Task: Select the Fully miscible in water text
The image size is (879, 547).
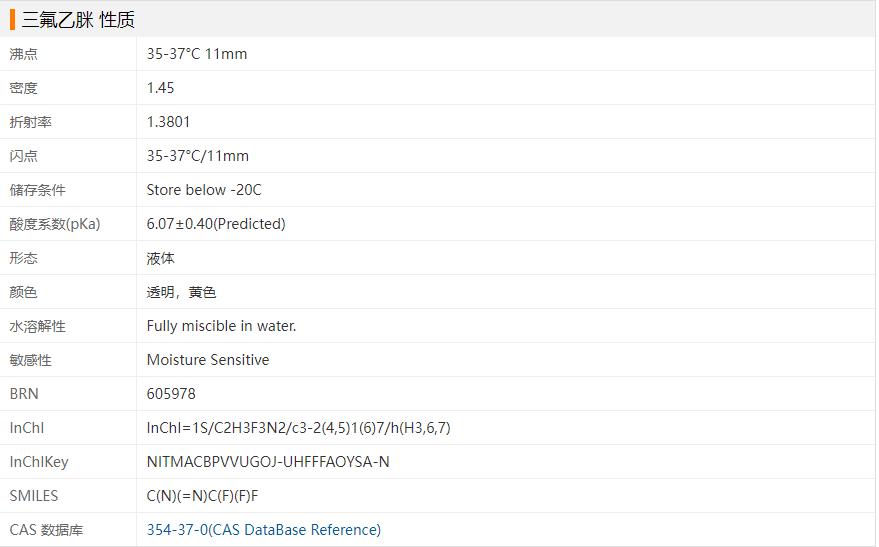Action: (x=221, y=326)
